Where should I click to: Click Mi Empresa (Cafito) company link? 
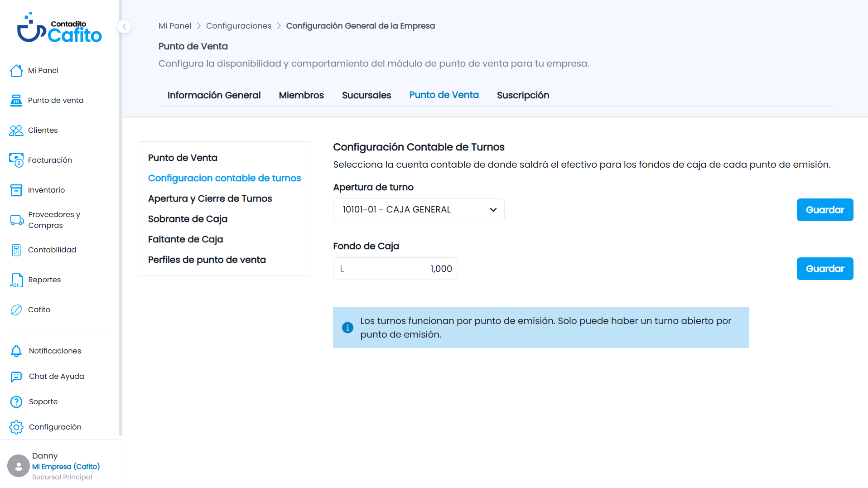coord(66,466)
